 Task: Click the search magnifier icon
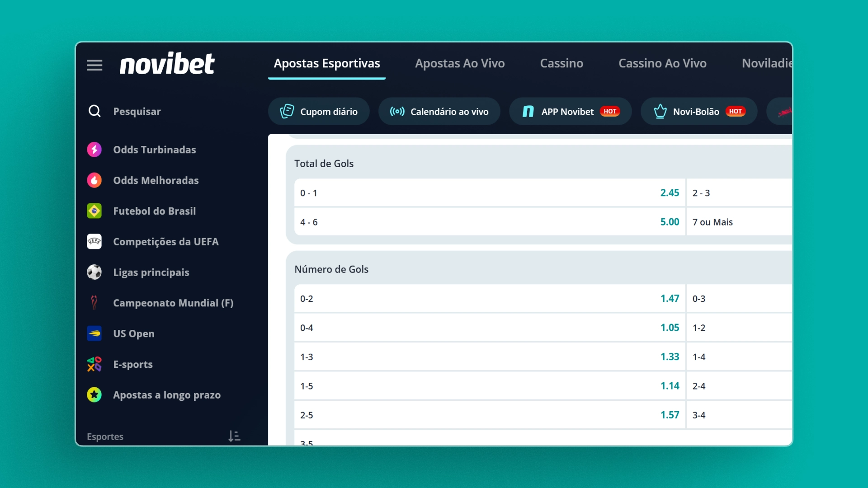pos(94,111)
